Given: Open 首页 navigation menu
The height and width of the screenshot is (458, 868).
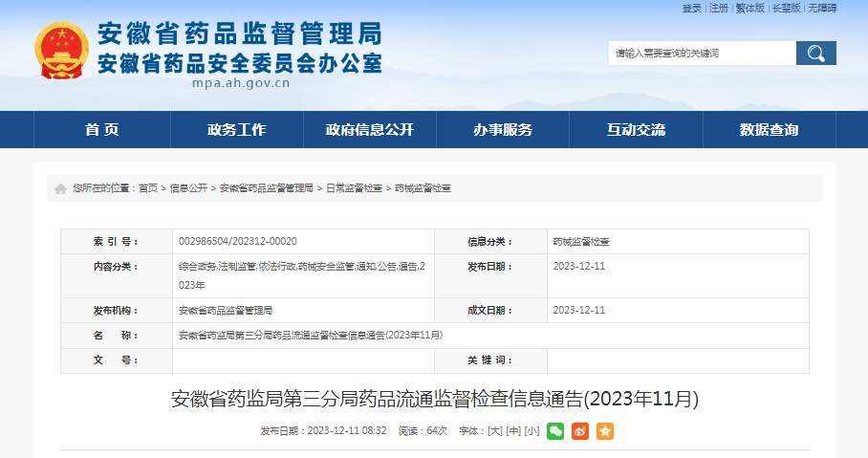Looking at the screenshot, I should 102,130.
